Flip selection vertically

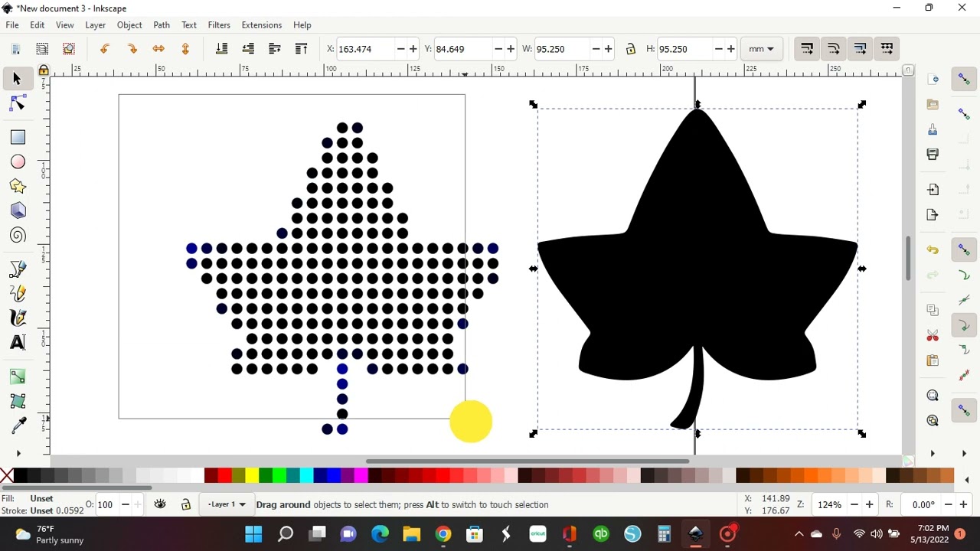[x=185, y=49]
